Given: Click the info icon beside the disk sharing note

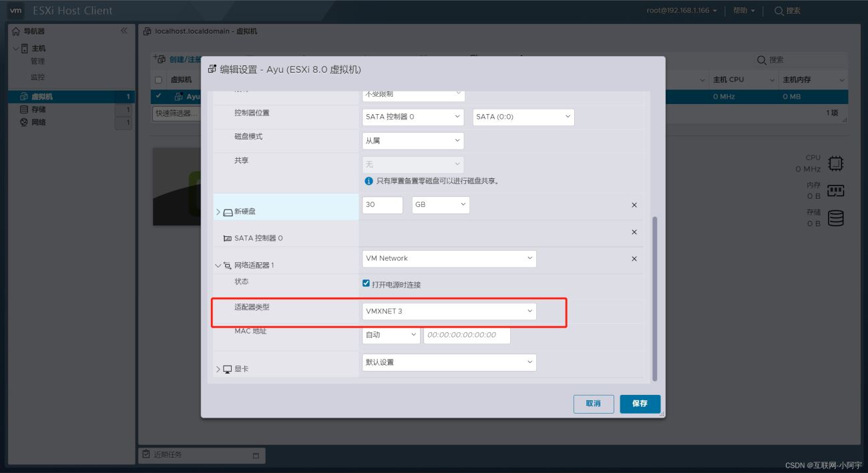Looking at the screenshot, I should point(369,181).
